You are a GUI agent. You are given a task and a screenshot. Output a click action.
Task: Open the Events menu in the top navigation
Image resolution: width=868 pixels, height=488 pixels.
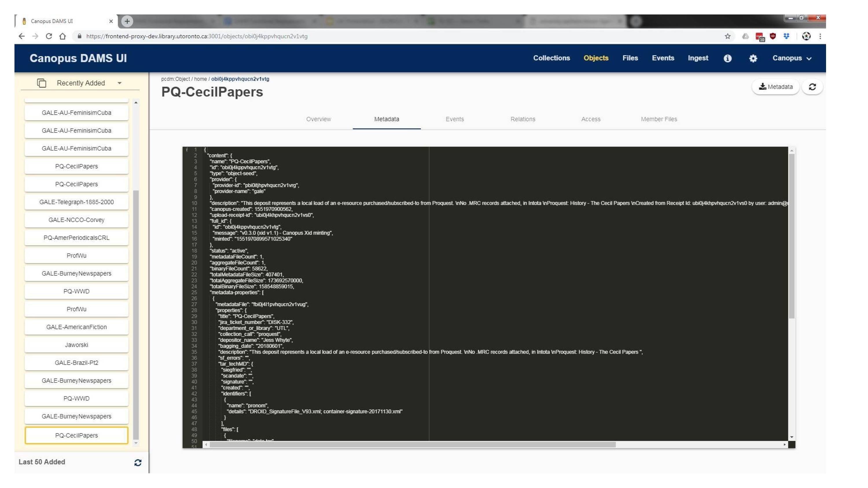(x=663, y=58)
